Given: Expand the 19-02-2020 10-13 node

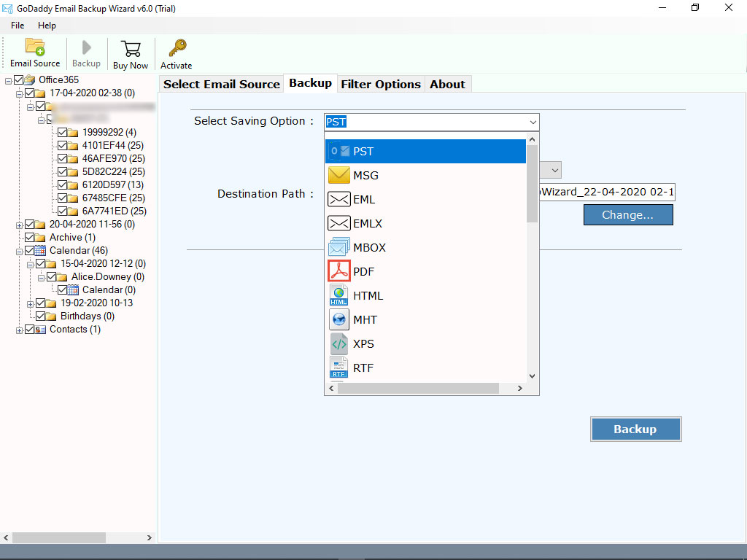Looking at the screenshot, I should click(x=30, y=304).
